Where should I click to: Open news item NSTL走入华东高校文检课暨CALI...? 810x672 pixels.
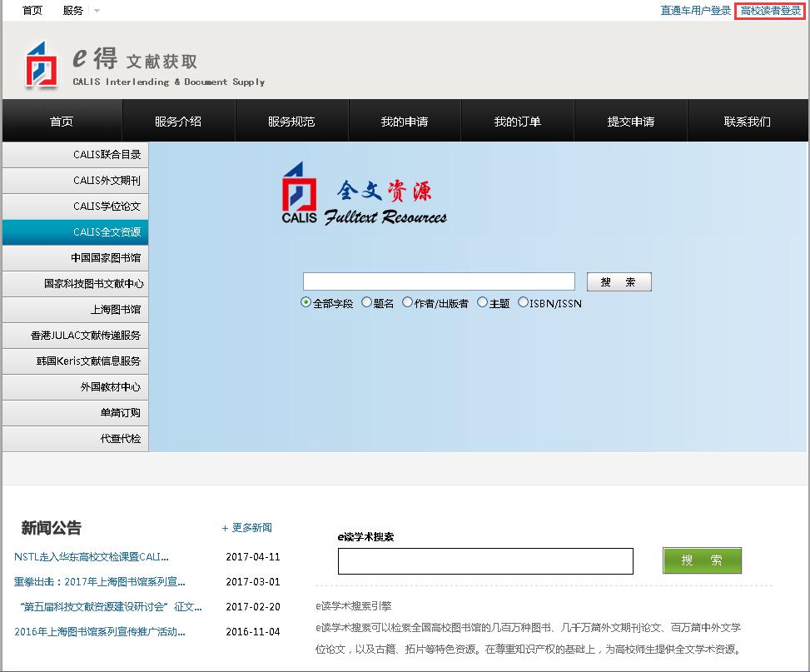point(92,557)
